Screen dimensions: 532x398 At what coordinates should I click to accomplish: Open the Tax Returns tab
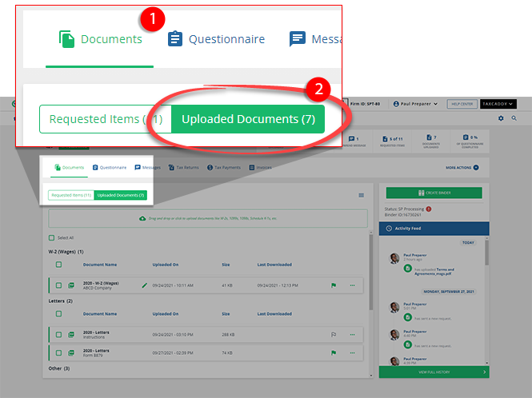point(183,168)
